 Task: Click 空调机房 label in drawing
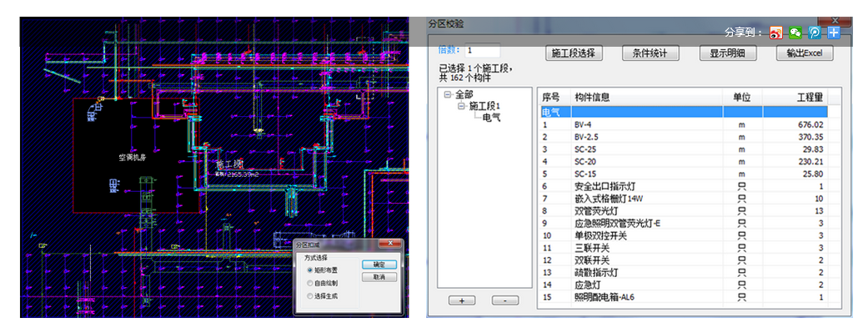(133, 158)
